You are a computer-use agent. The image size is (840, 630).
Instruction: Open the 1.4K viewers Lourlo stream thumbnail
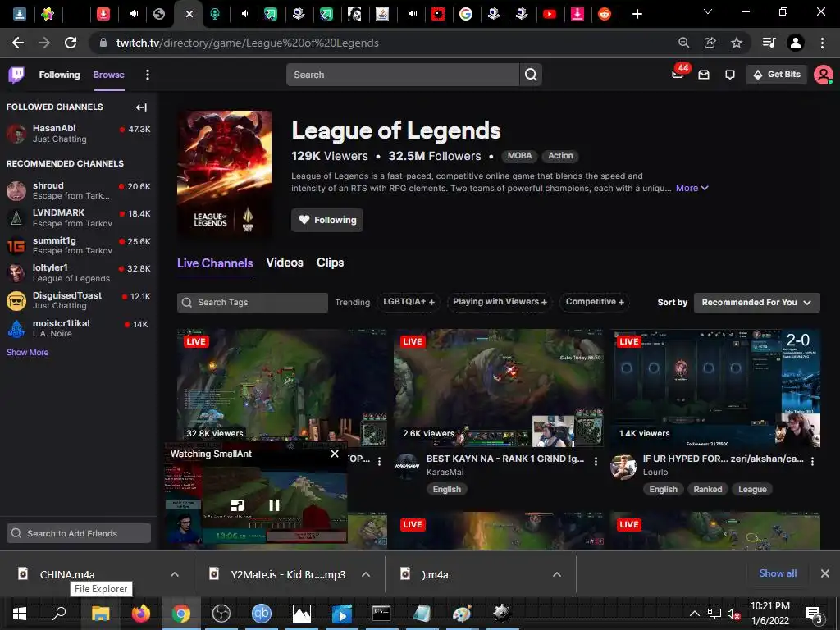[715, 388]
